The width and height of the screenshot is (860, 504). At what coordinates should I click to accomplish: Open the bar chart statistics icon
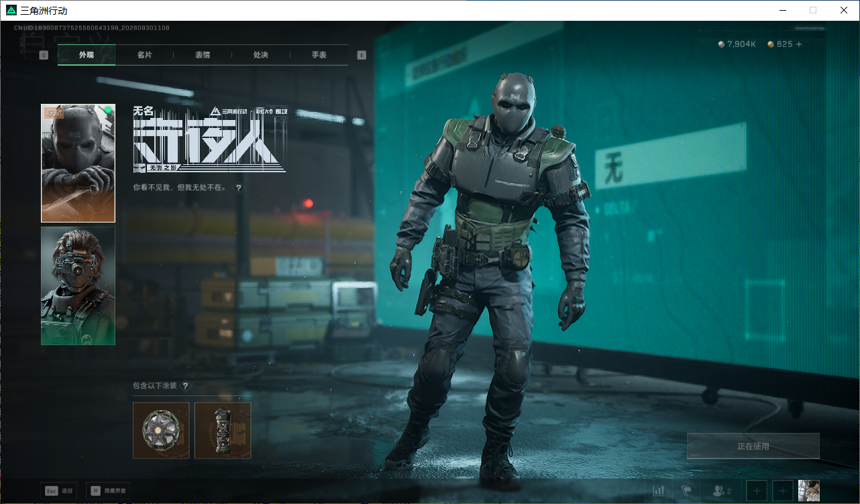point(659,491)
